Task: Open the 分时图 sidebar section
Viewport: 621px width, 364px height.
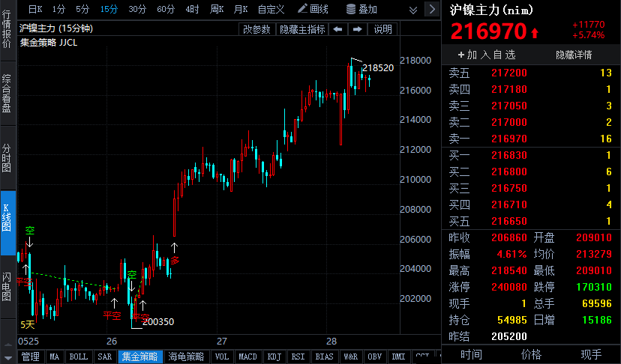Action: click(7, 158)
